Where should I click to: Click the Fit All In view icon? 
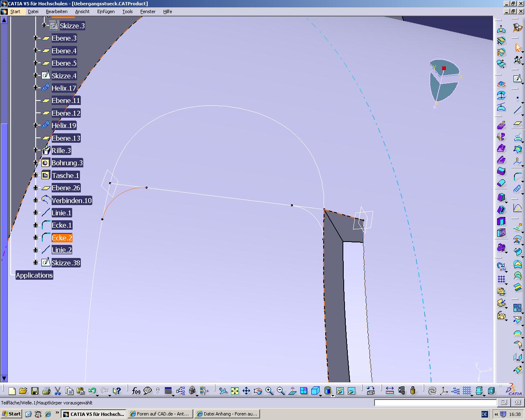pyautogui.click(x=235, y=391)
